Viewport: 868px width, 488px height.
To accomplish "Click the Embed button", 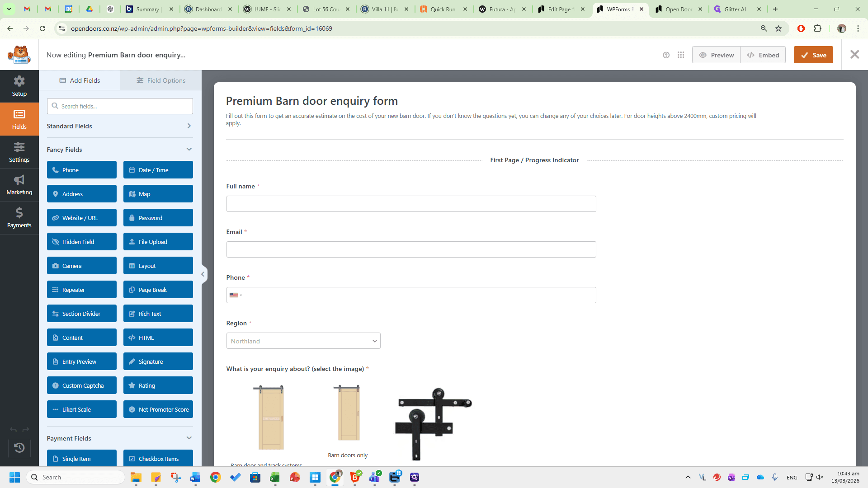I will click(x=763, y=55).
